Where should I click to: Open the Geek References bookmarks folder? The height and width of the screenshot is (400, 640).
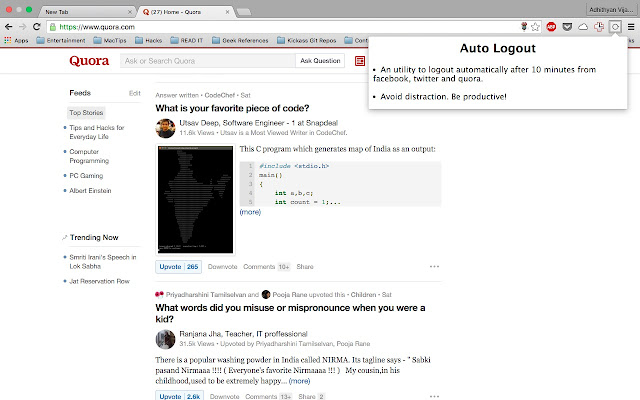tap(240, 40)
